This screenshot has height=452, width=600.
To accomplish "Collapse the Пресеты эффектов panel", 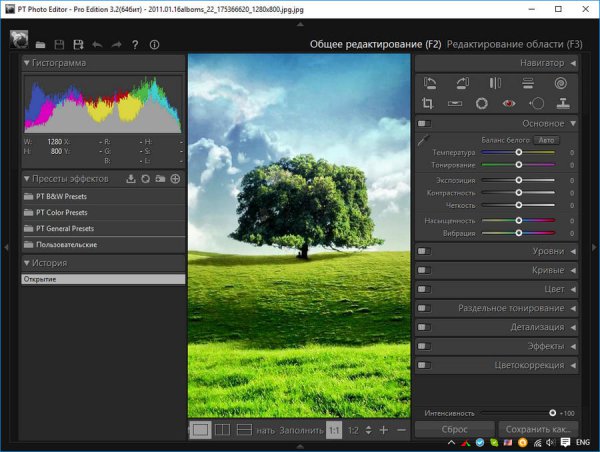I will click(x=26, y=179).
